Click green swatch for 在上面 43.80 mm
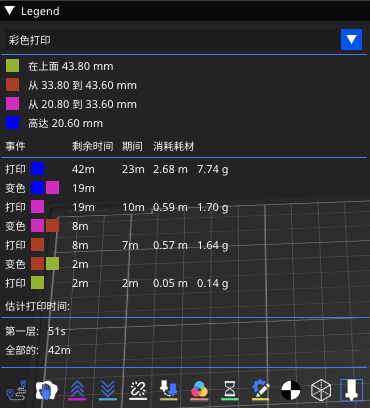Viewport: 370px width, 408px height. tap(12, 66)
